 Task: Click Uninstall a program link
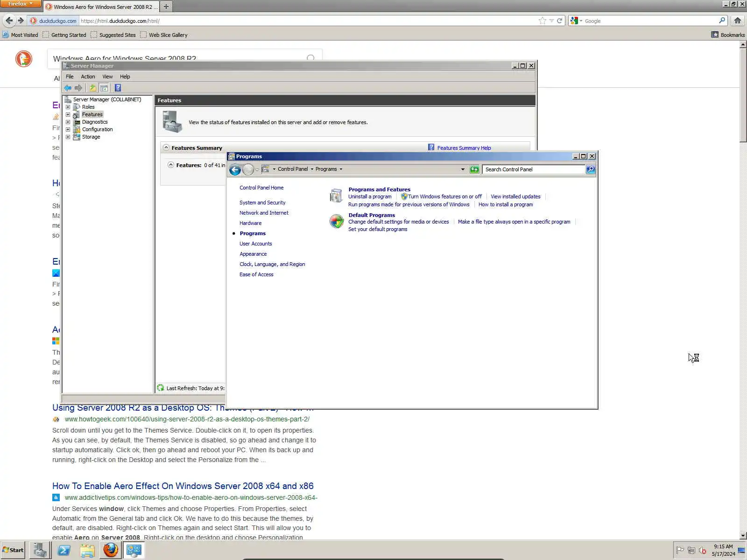370,196
